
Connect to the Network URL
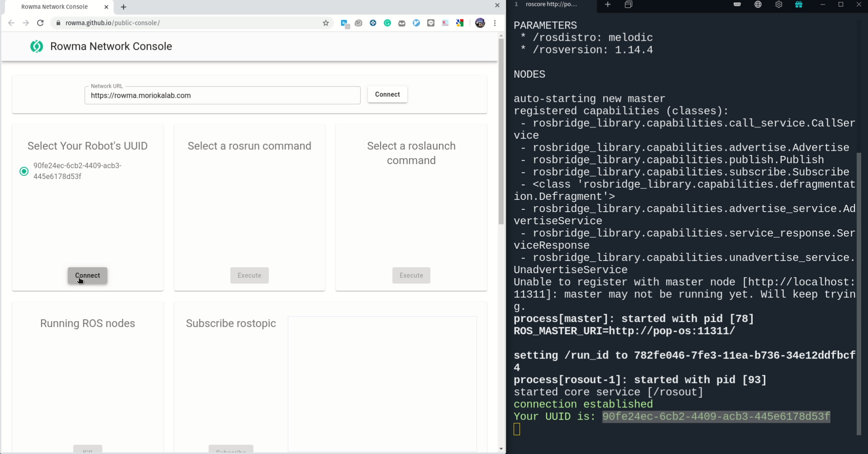tap(387, 95)
